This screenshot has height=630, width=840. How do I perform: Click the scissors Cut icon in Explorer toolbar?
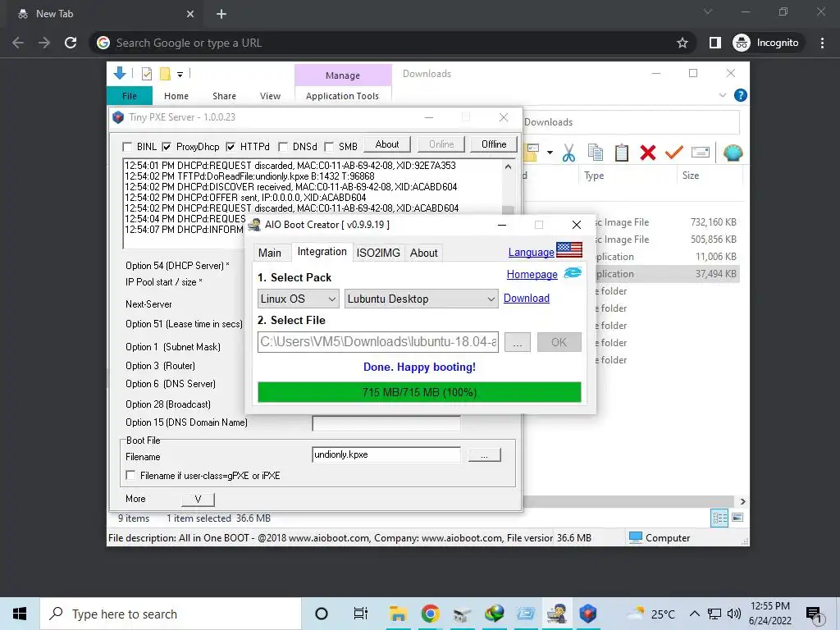click(x=568, y=153)
